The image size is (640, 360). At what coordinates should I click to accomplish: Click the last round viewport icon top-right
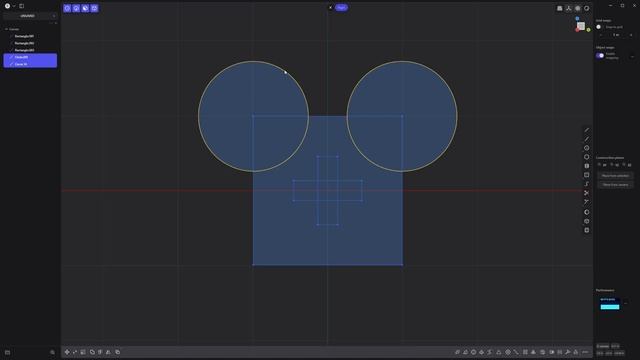pyautogui.click(x=587, y=8)
